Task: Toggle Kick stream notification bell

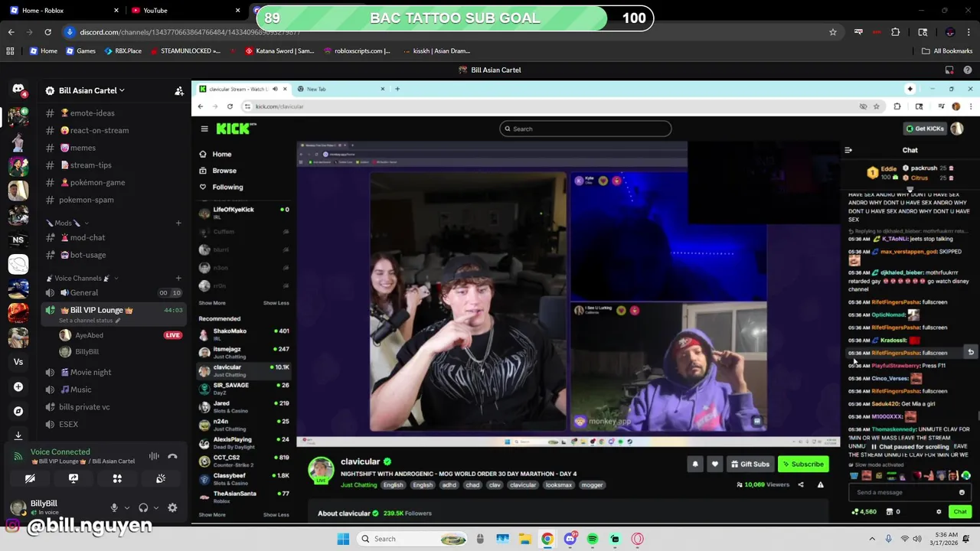Action: tap(695, 464)
